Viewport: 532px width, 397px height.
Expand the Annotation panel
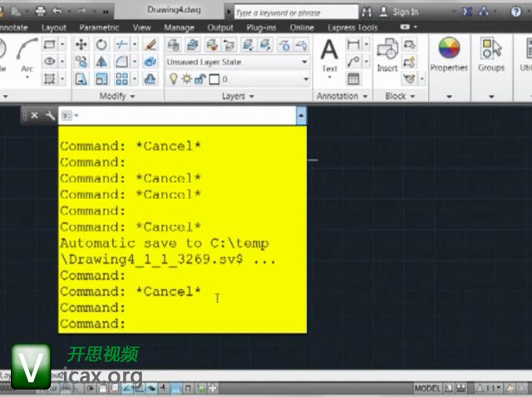coord(342,96)
